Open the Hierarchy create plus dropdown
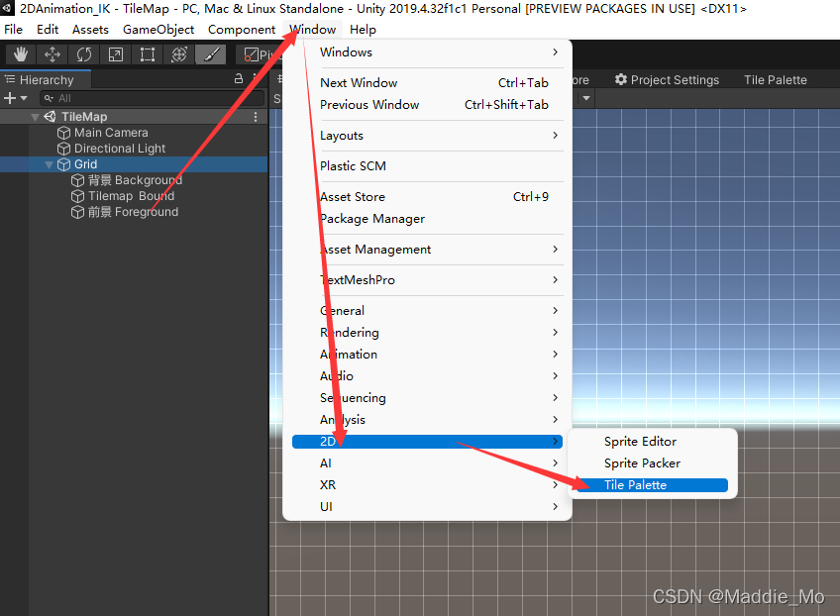This screenshot has width=840, height=616. tap(16, 98)
